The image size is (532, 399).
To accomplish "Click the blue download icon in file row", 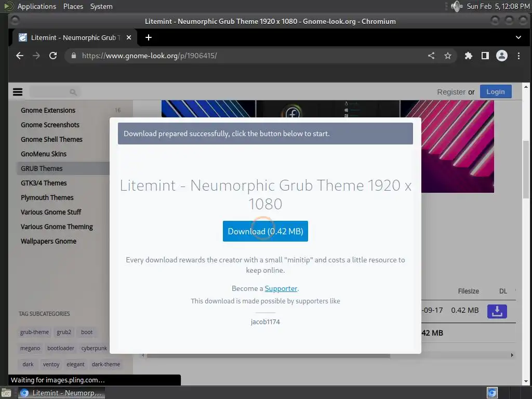I will click(x=497, y=311).
